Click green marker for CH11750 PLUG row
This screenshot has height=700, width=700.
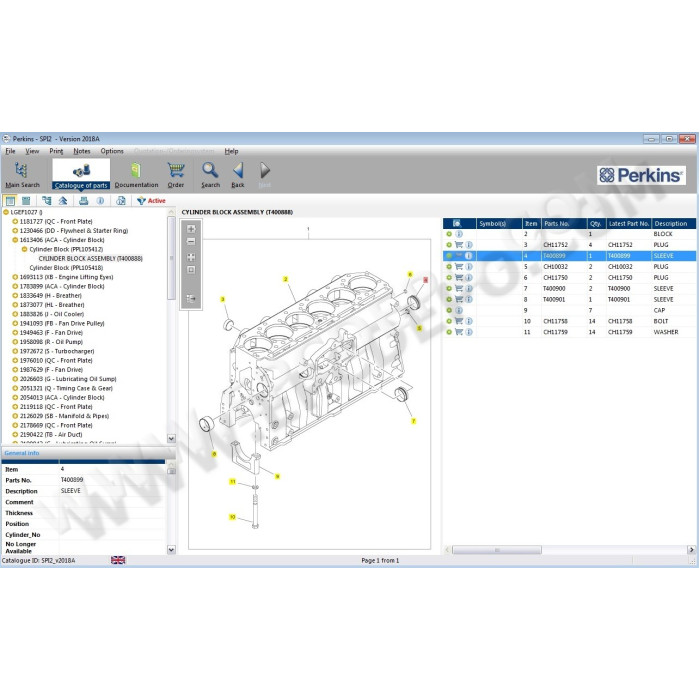pos(449,278)
